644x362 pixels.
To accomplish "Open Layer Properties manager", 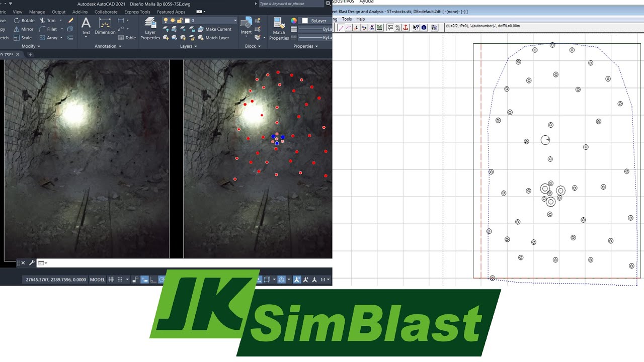I will (x=150, y=28).
